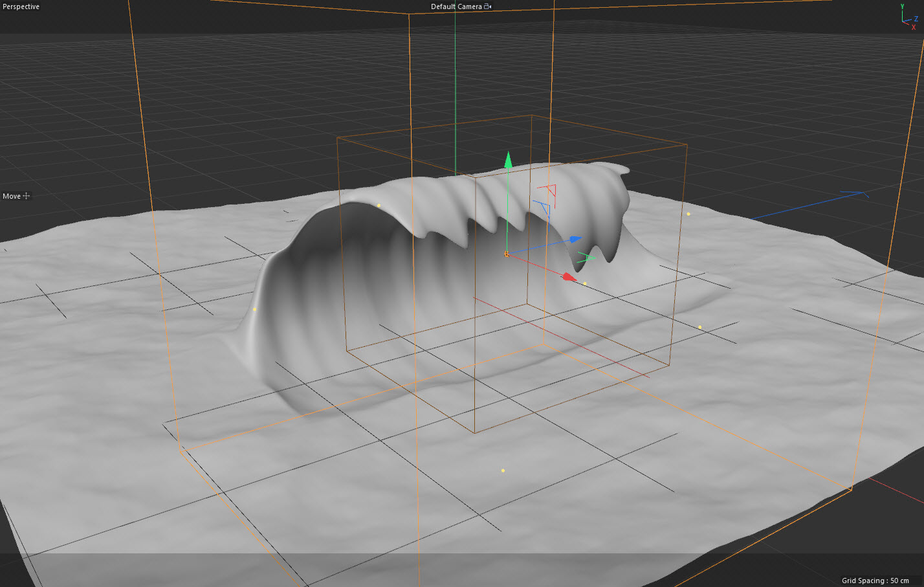
Task: Select yellow handle at wave's left base
Action: (254, 309)
